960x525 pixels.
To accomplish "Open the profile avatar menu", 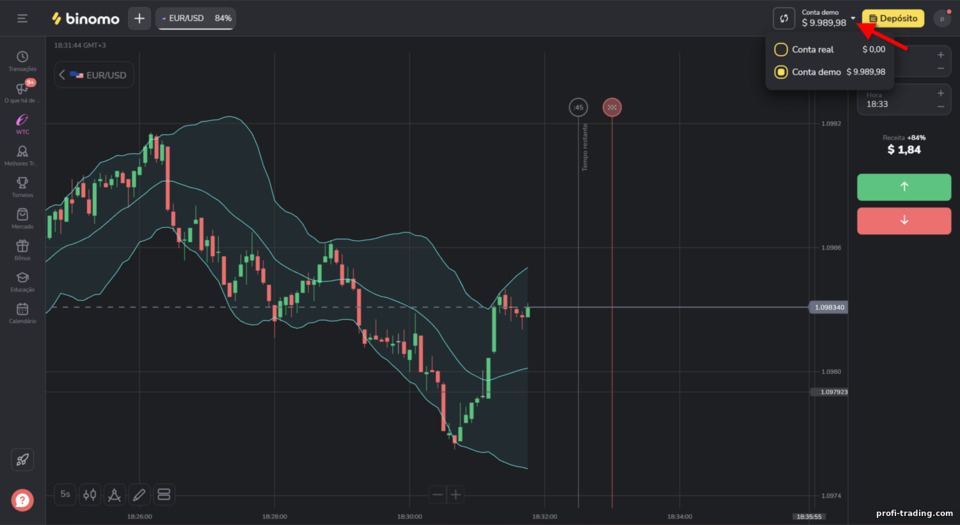I will pyautogui.click(x=942, y=18).
